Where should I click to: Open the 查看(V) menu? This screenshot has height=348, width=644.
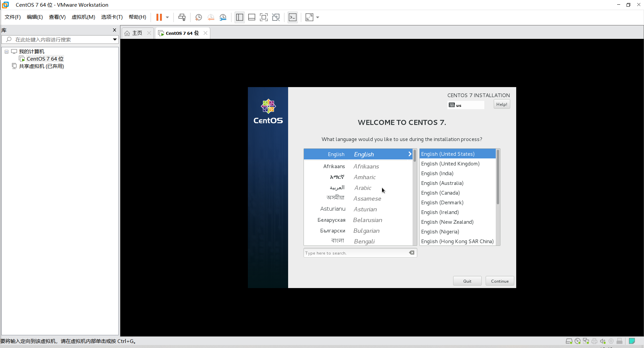coord(57,17)
